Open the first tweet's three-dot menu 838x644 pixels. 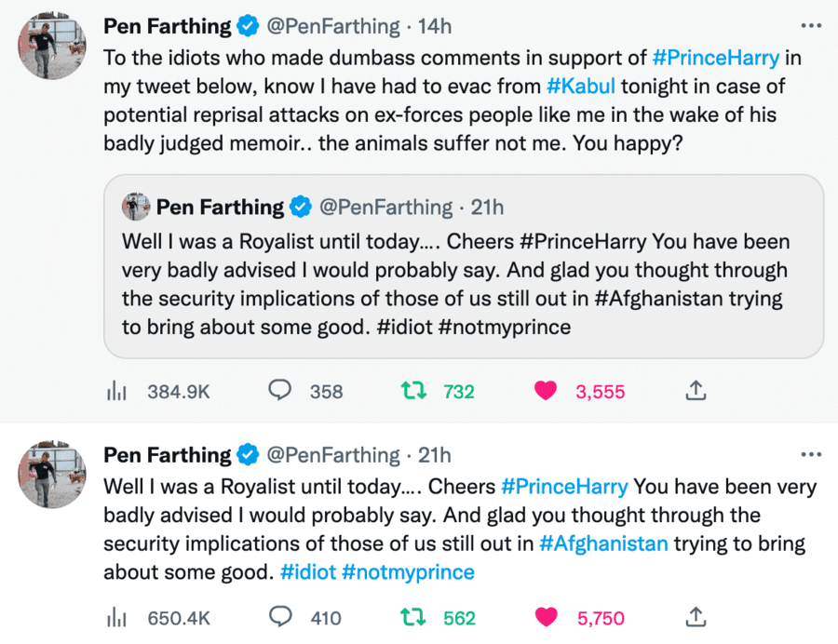pos(812,24)
